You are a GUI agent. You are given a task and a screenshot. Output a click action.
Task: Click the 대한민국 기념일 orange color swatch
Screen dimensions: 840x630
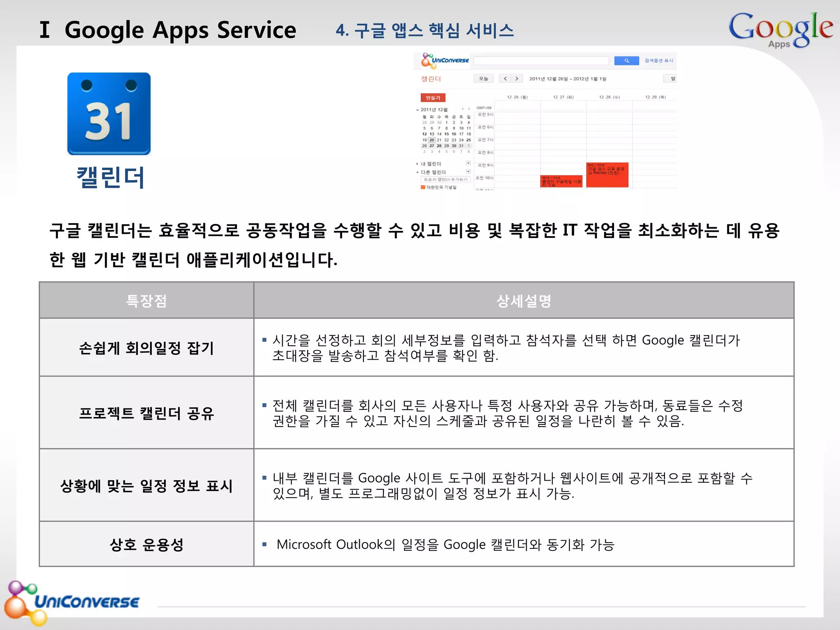pos(423,187)
